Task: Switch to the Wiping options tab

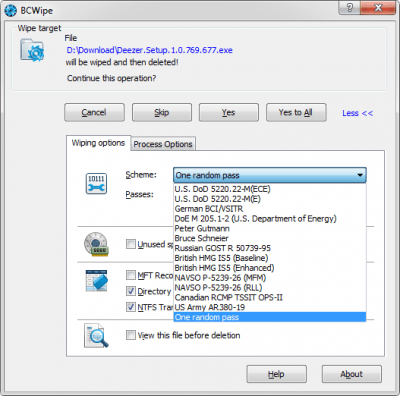Action: click(x=98, y=143)
